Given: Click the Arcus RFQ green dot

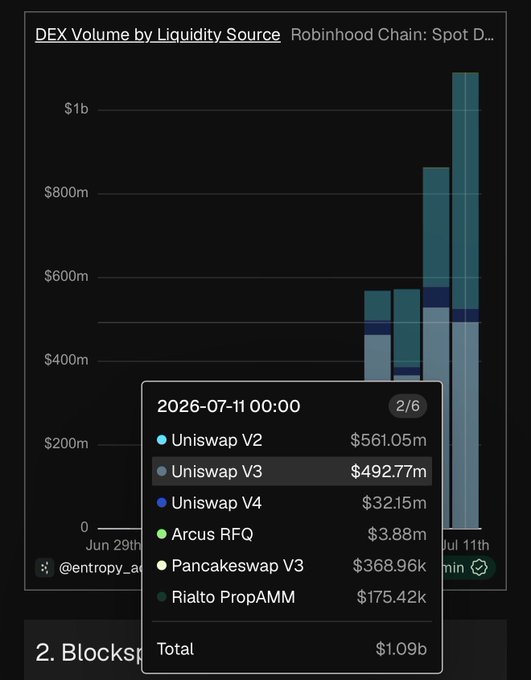Looking at the screenshot, I should tap(161, 534).
